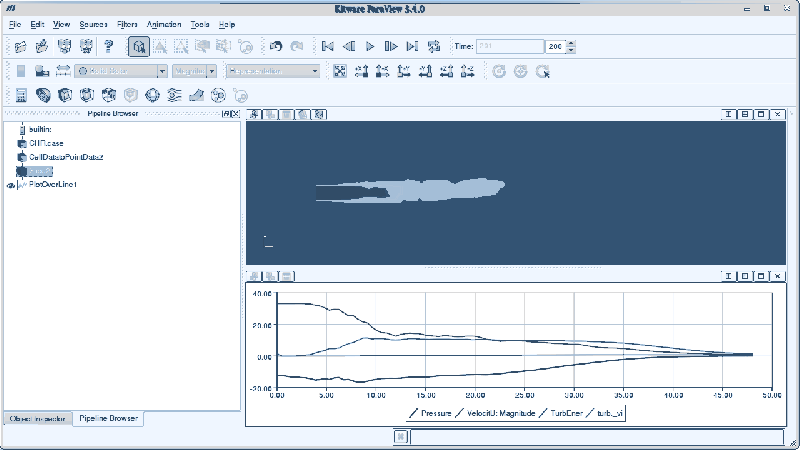Open the Filters menu
Screen dimensions: 800x450
click(127, 24)
